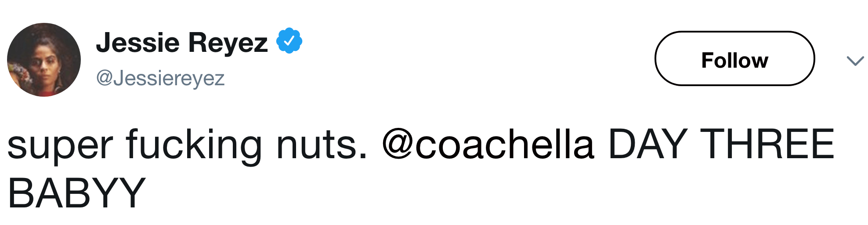Click the blue verified badge icon
Screen dimensions: 868x225
tap(289, 41)
